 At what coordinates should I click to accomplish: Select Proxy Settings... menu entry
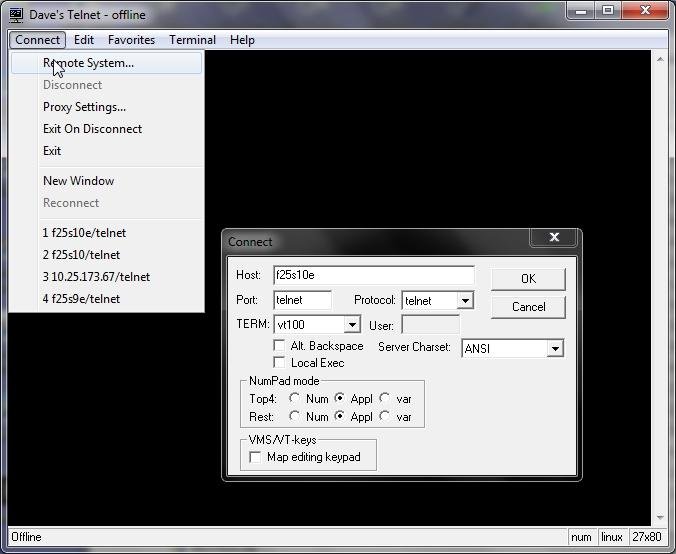[x=106, y=107]
